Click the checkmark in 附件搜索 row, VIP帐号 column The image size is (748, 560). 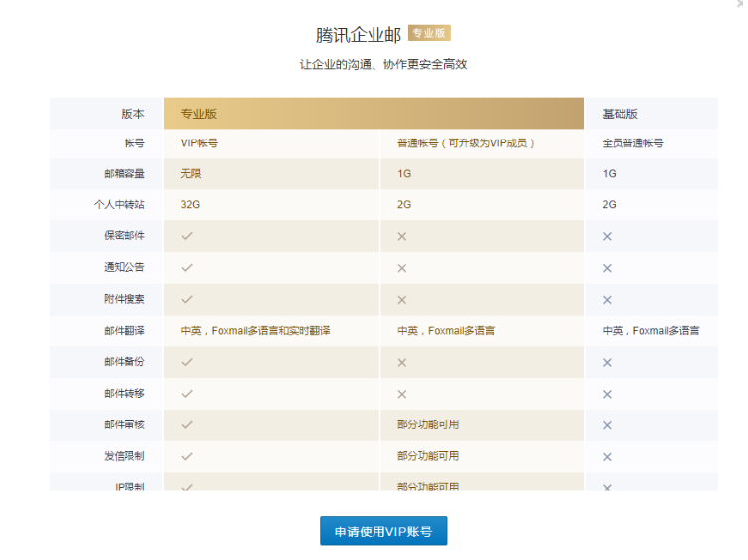187,299
